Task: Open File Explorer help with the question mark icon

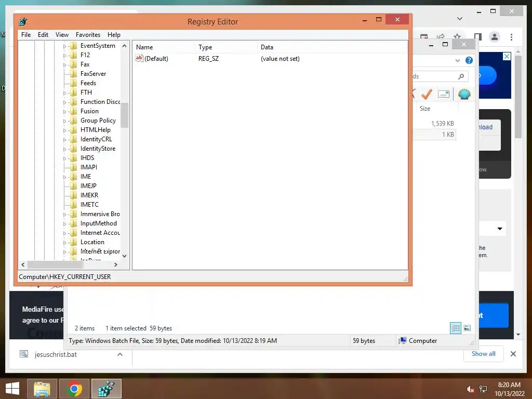Action: [x=469, y=60]
